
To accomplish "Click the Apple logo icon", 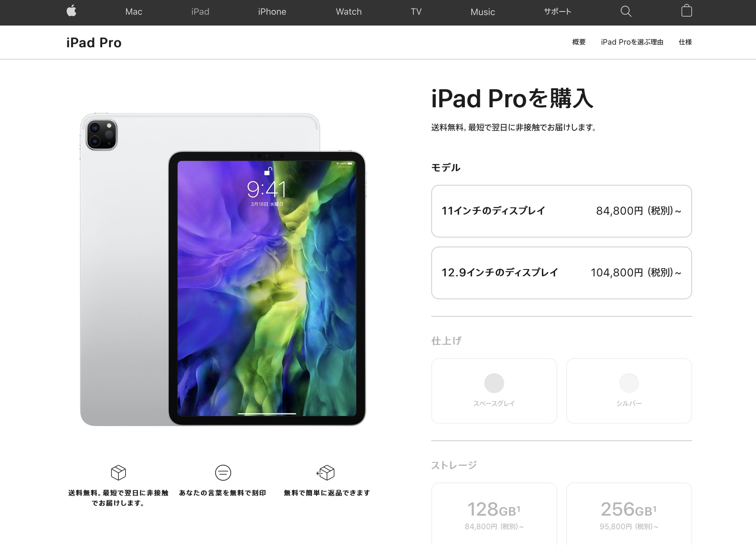I will click(72, 11).
